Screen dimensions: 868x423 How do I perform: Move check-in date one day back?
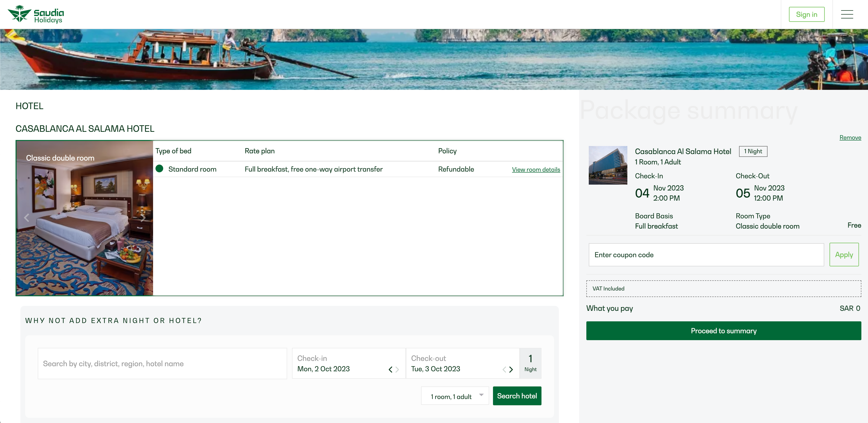390,369
